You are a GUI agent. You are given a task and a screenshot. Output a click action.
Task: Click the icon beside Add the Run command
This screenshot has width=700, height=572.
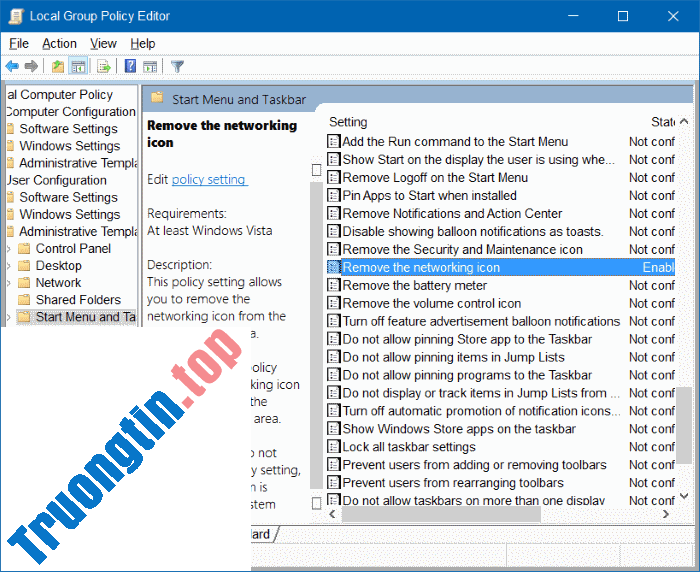pyautogui.click(x=333, y=142)
